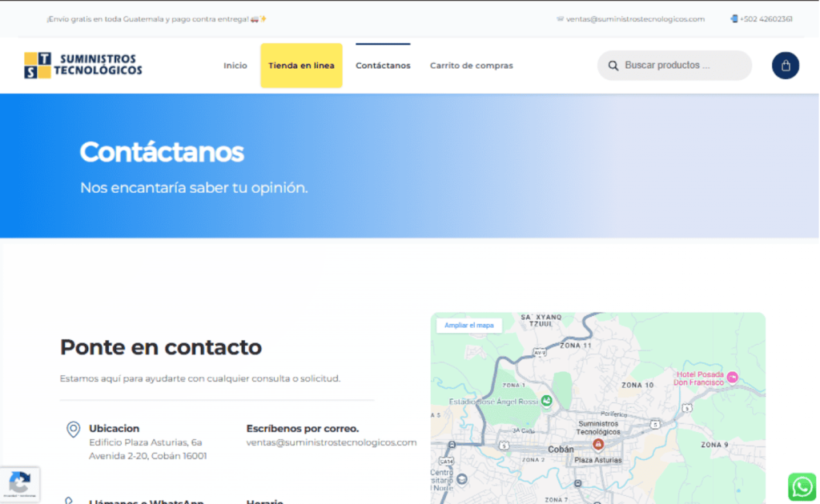The width and height of the screenshot is (820, 504).
Task: Click the phone icon in top bar
Action: coord(734,19)
